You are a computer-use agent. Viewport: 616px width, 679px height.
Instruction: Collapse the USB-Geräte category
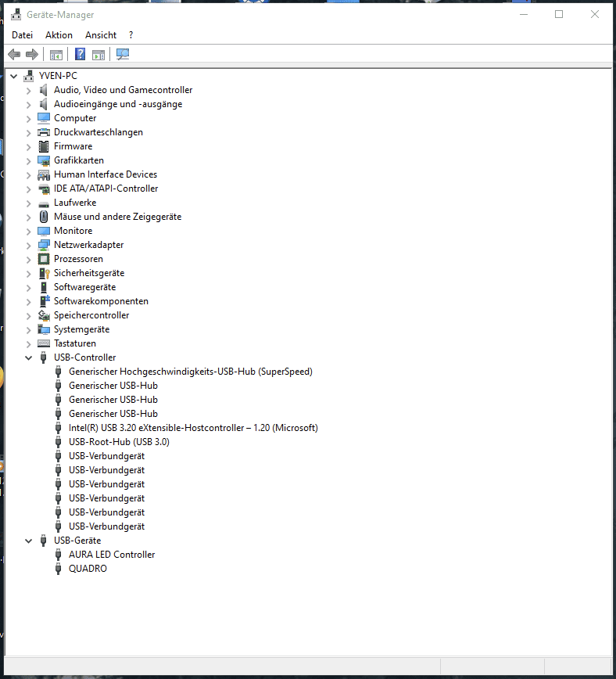29,541
